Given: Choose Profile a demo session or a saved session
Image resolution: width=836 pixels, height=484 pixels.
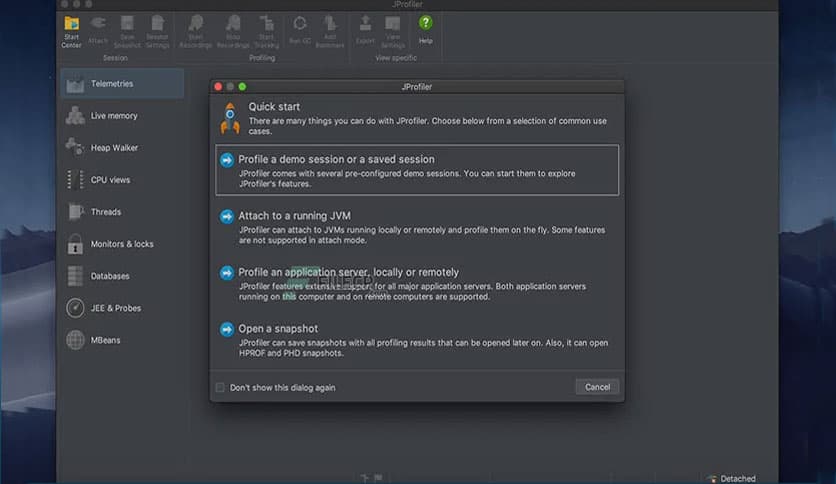Looking at the screenshot, I should 417,170.
